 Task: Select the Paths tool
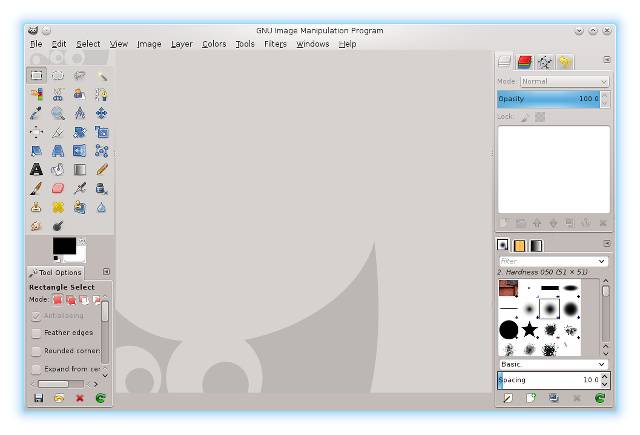point(102,94)
